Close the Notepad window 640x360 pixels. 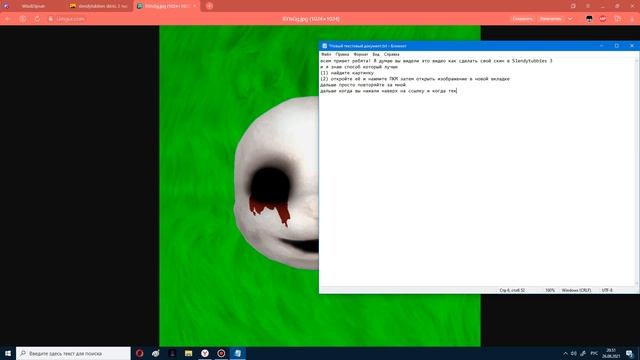coord(631,46)
